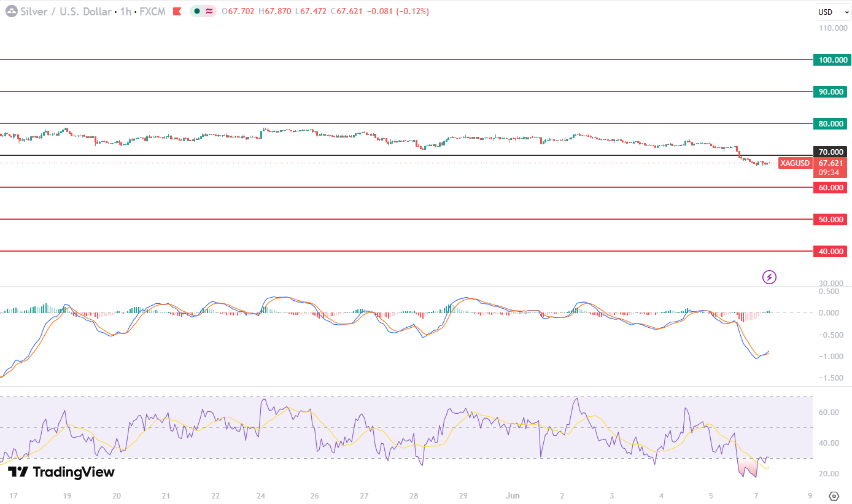Click the high value H67.870
852x504 pixels.
[x=275, y=11]
